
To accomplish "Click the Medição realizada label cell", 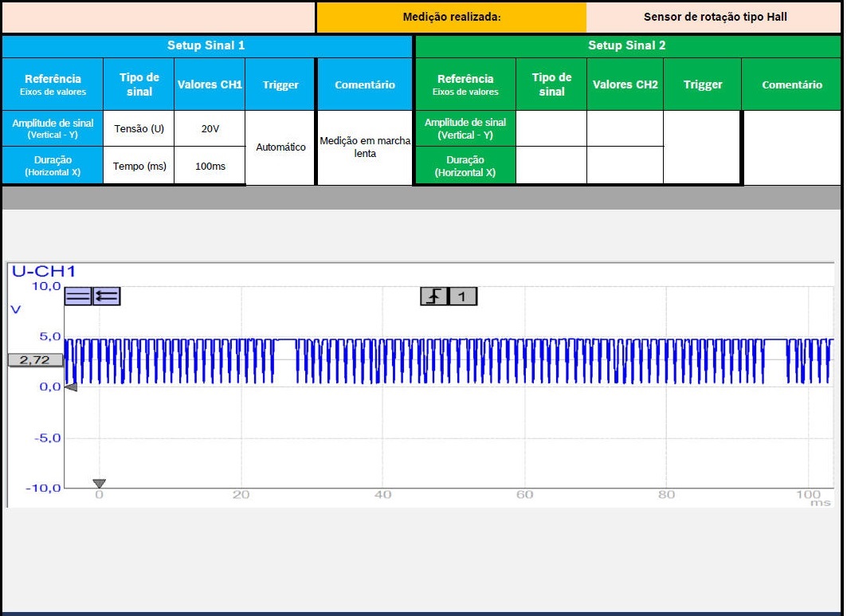I will click(451, 17).
